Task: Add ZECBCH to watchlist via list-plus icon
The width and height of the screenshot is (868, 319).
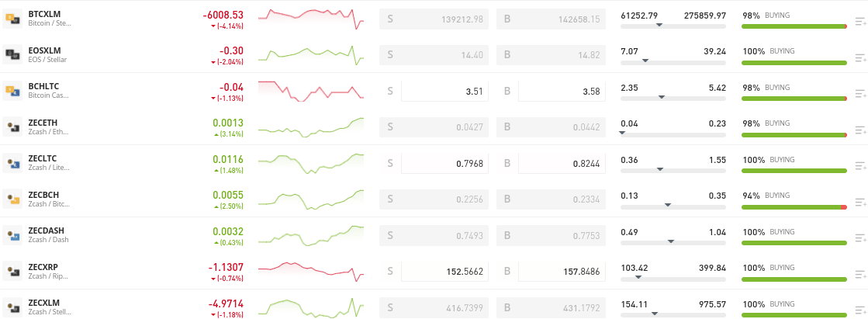Action: click(x=860, y=202)
